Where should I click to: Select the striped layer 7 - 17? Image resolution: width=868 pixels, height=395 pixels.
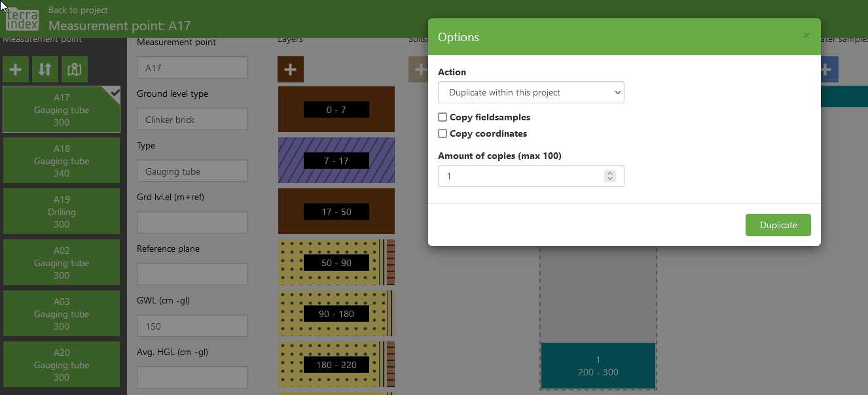click(x=336, y=160)
